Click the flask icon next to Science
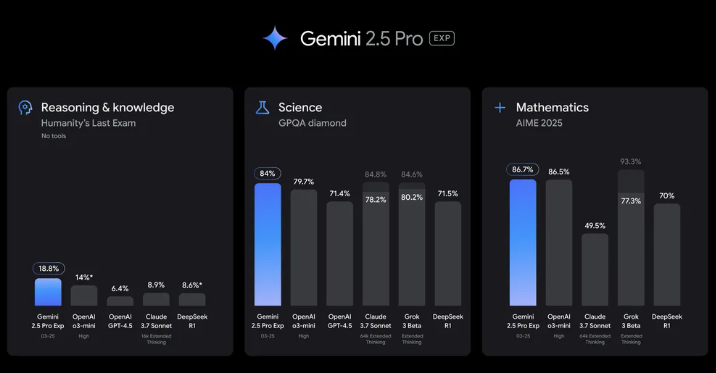Image resolution: width=716 pixels, height=373 pixels. 263,108
